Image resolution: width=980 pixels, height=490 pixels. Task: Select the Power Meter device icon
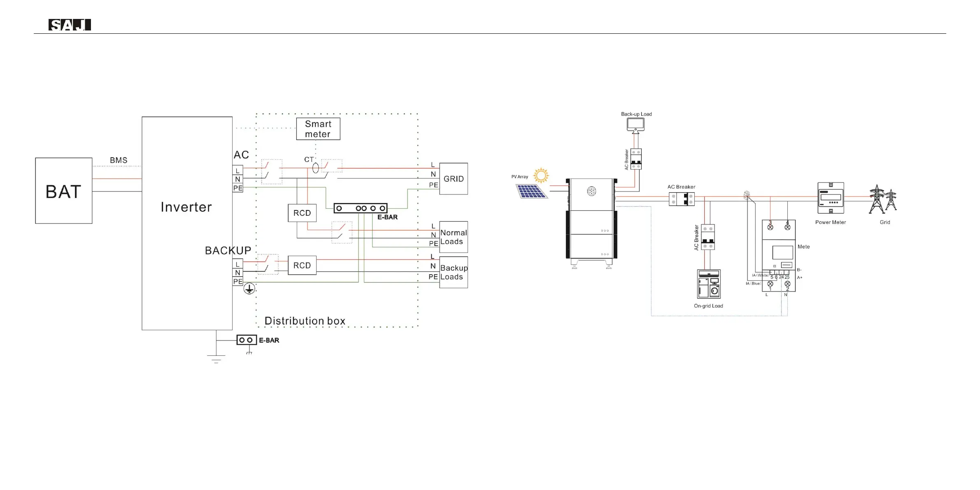pyautogui.click(x=831, y=198)
